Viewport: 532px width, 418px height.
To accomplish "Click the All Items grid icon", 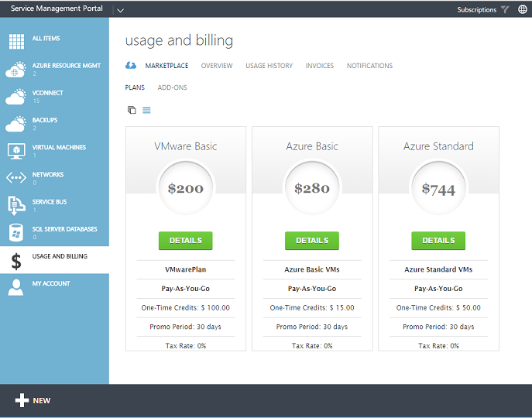I will click(16, 42).
